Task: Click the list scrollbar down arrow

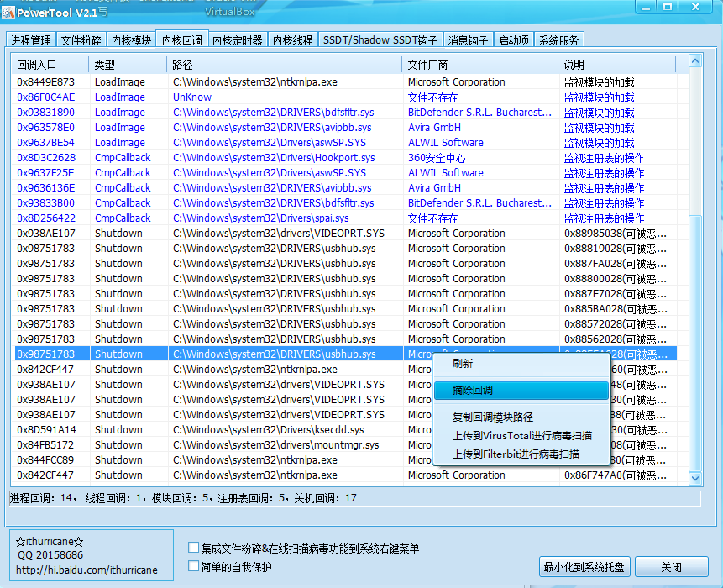Action: 695,478
